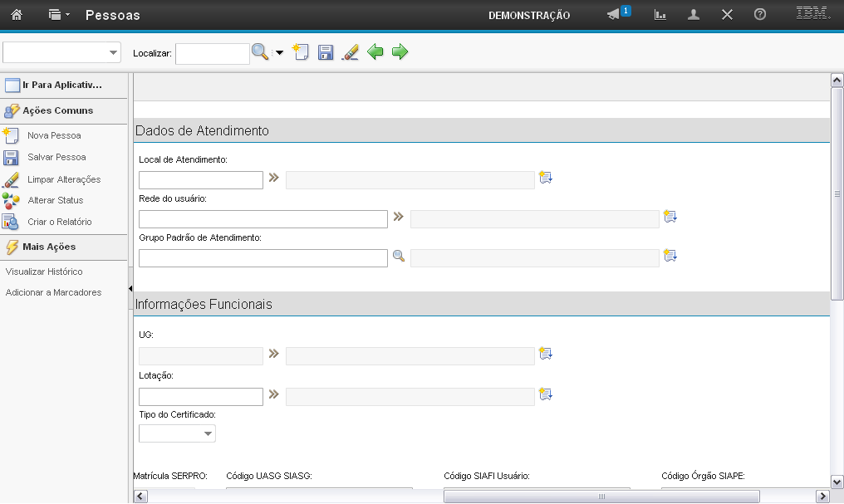The width and height of the screenshot is (844, 504).
Task: Go to next record green arrow
Action: click(x=400, y=52)
